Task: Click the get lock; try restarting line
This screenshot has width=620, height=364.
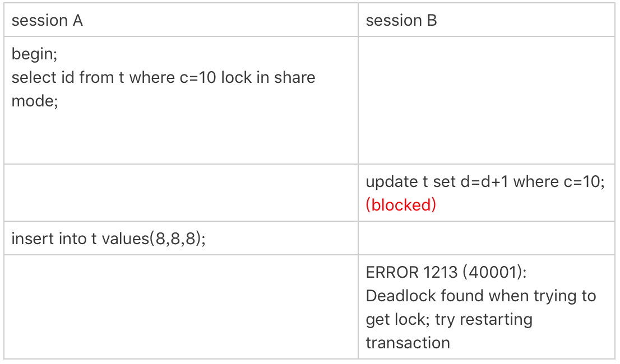Action: [449, 319]
